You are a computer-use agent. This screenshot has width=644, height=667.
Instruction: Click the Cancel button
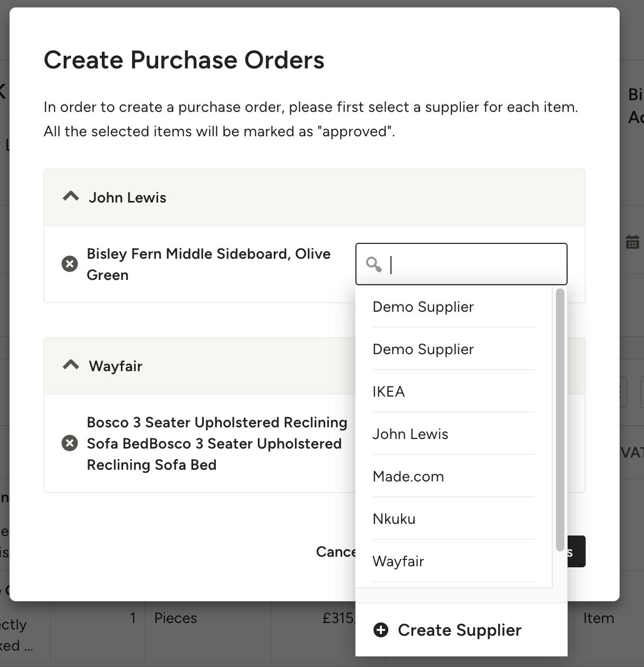coord(338,551)
